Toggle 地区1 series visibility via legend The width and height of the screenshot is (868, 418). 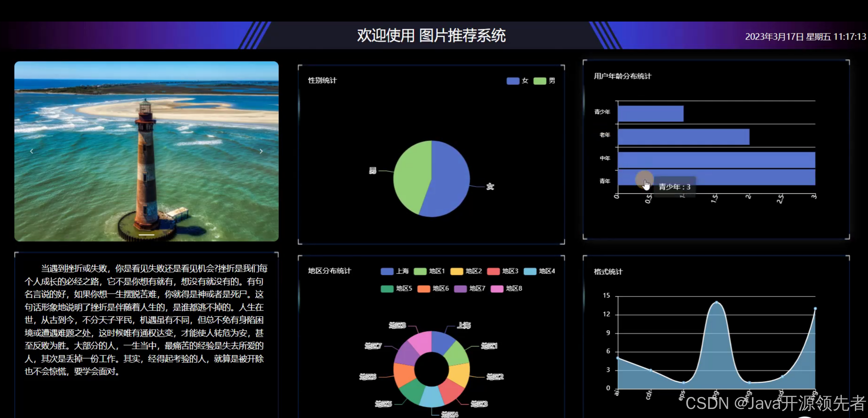[420, 271]
